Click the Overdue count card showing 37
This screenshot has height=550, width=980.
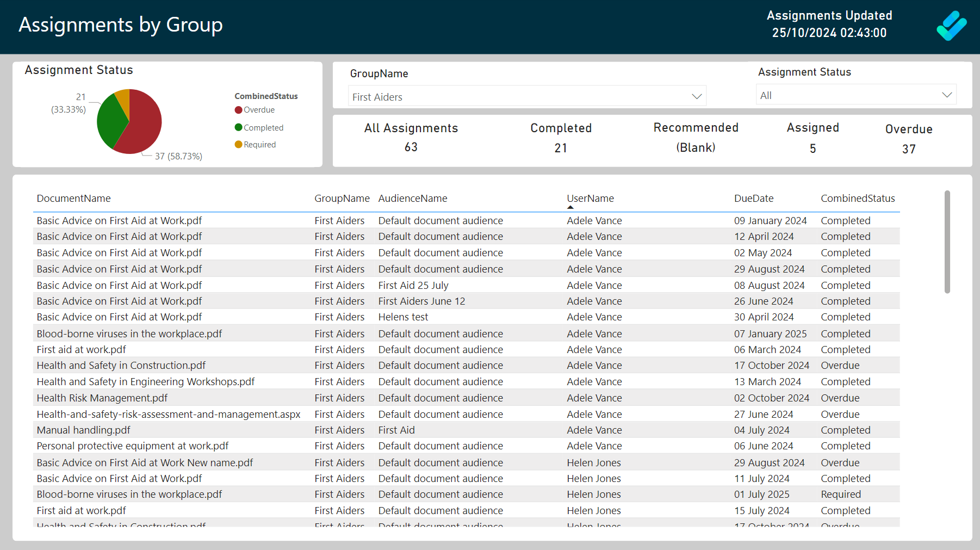coord(908,139)
